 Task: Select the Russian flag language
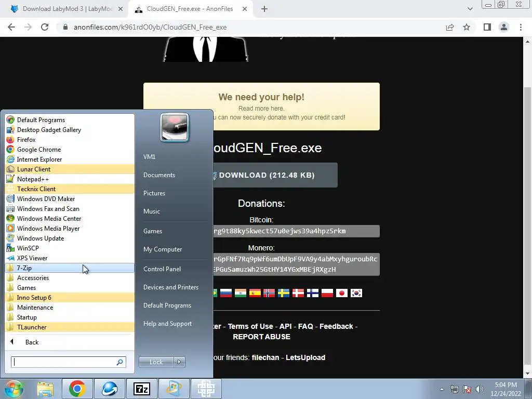[x=226, y=293]
